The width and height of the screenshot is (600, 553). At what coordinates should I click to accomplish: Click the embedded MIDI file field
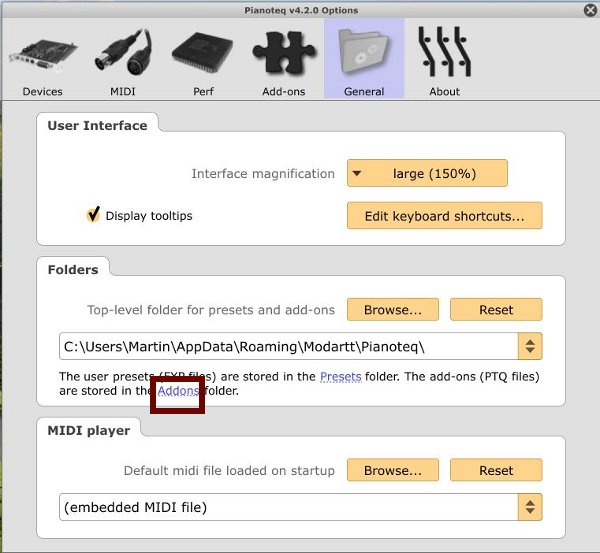tap(289, 507)
